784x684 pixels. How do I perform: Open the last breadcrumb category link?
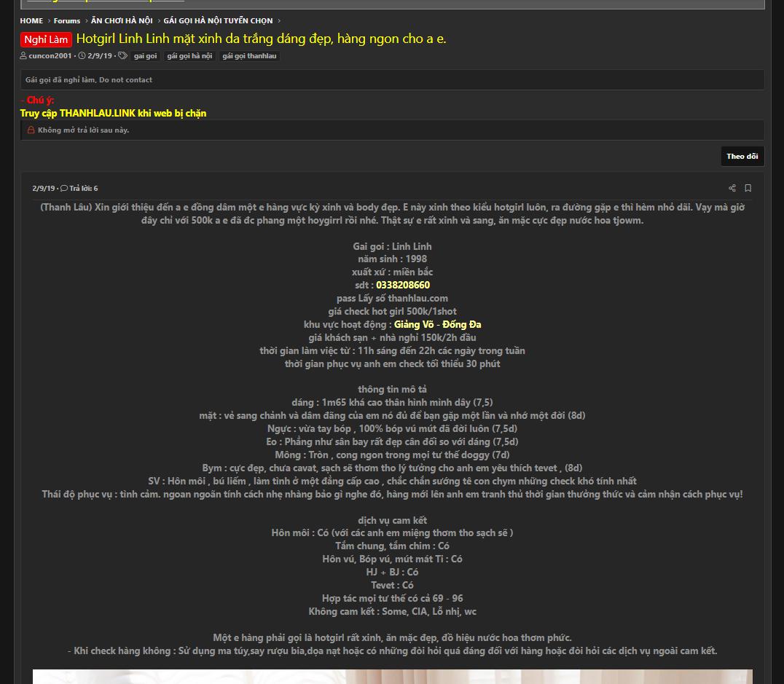(218, 20)
